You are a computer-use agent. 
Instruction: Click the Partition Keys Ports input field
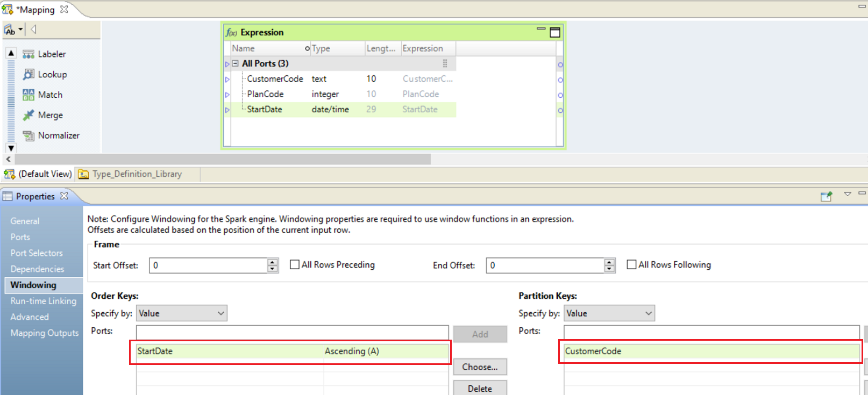(712, 332)
